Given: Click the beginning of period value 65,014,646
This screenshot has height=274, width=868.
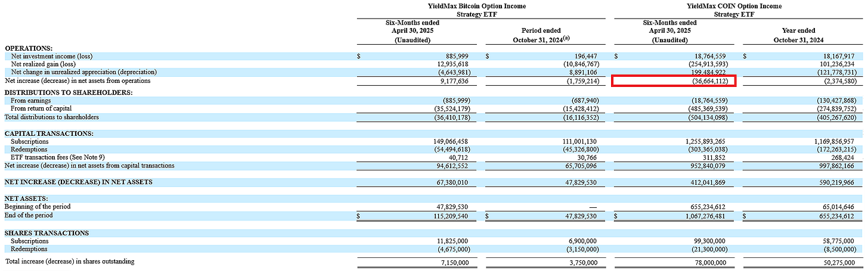Looking at the screenshot, I should pyautogui.click(x=839, y=207).
